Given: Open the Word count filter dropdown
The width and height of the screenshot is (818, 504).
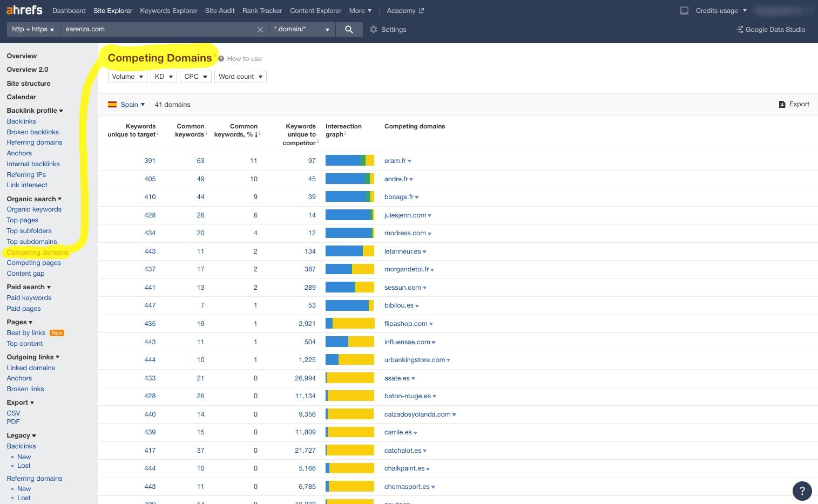Looking at the screenshot, I should (240, 77).
